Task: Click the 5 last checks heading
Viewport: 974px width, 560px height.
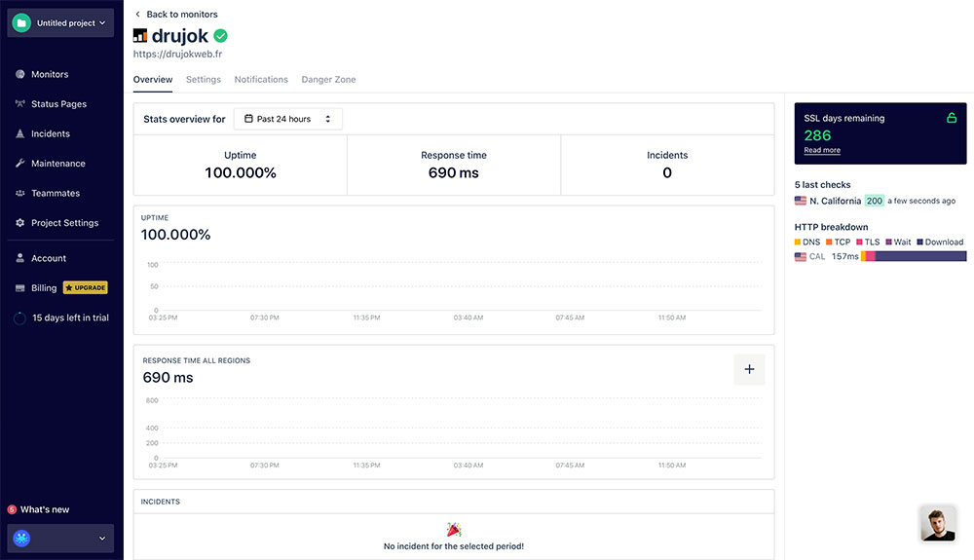Action: pos(822,185)
